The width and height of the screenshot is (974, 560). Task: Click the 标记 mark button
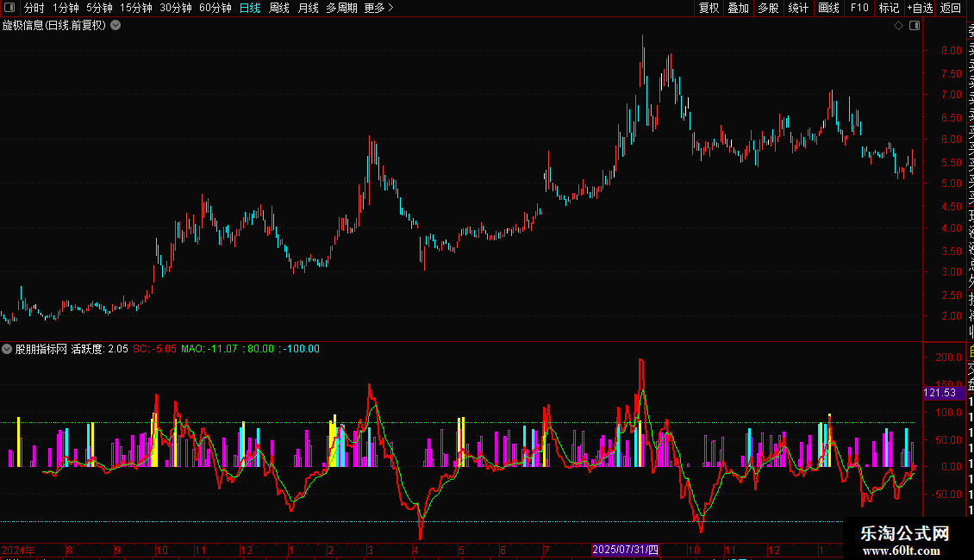tap(889, 8)
